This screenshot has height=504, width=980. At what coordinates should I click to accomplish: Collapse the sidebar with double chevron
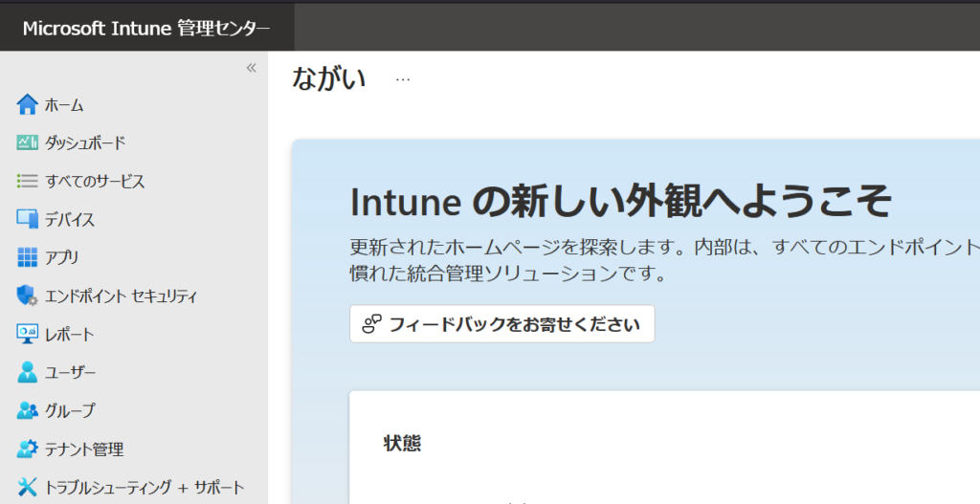coord(252,68)
